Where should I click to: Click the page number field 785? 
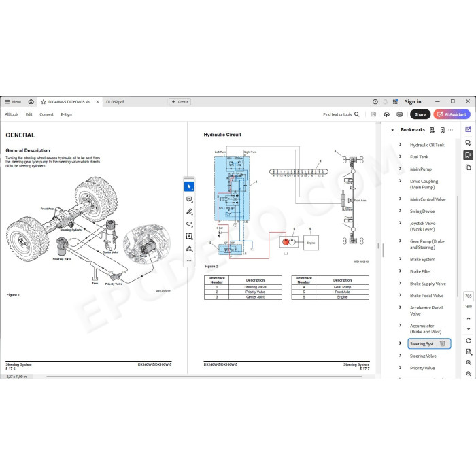(x=469, y=296)
